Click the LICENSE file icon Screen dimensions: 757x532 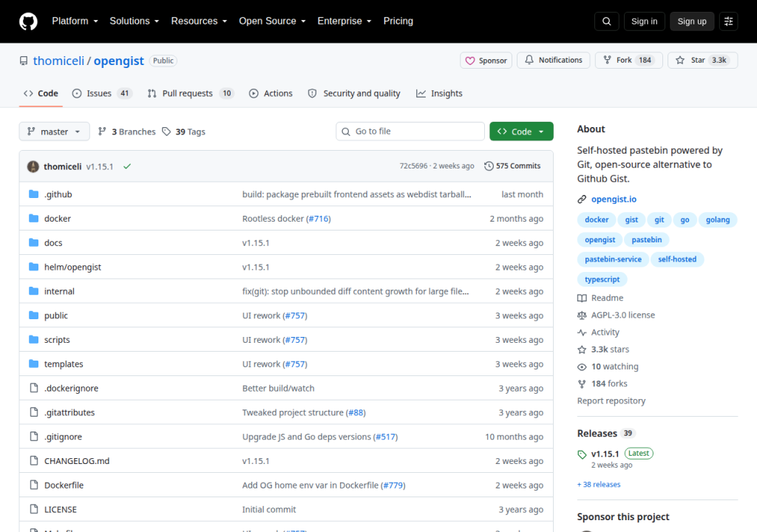pos(34,509)
